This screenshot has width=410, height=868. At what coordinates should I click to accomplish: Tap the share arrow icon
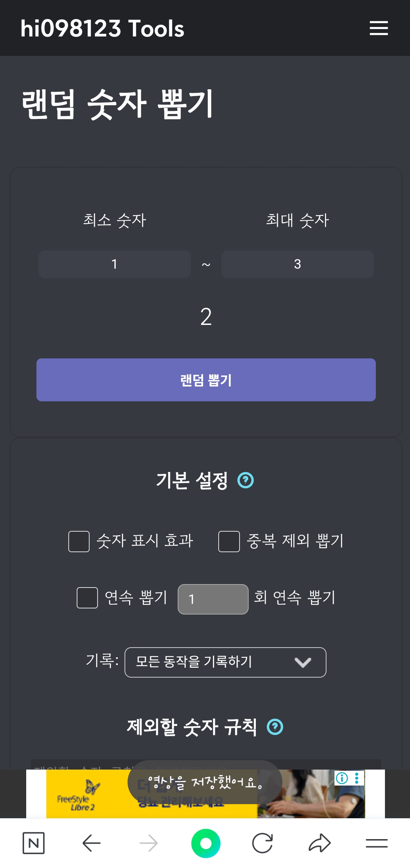(x=320, y=843)
